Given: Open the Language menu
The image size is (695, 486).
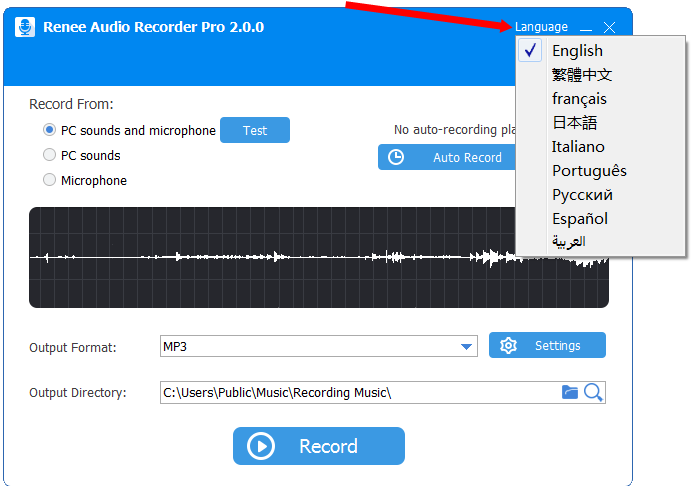Looking at the screenshot, I should pos(541,27).
